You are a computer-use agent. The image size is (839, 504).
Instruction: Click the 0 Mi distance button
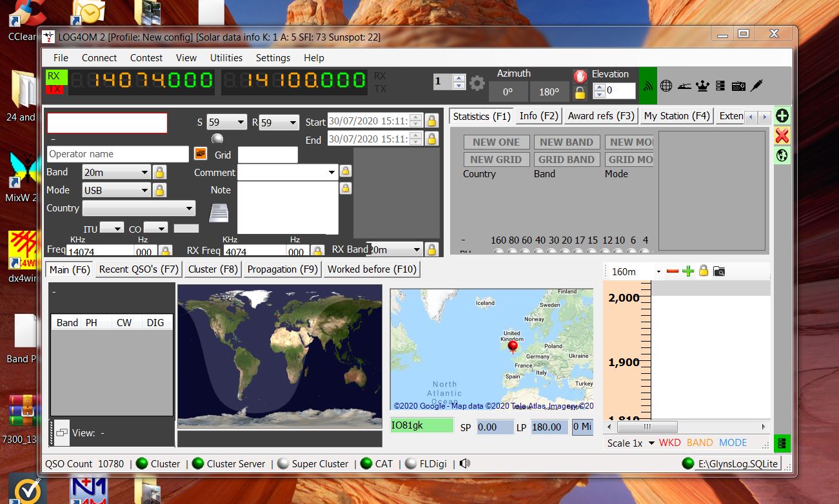(582, 427)
